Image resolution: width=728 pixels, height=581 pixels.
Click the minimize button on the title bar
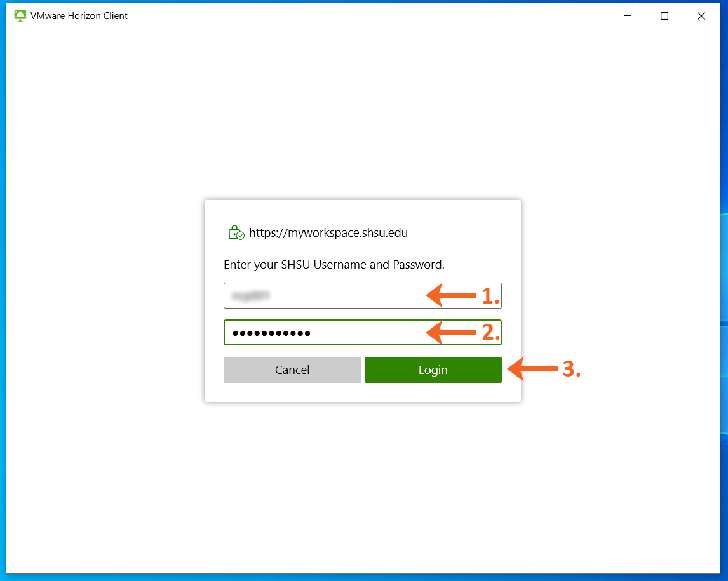tap(627, 15)
